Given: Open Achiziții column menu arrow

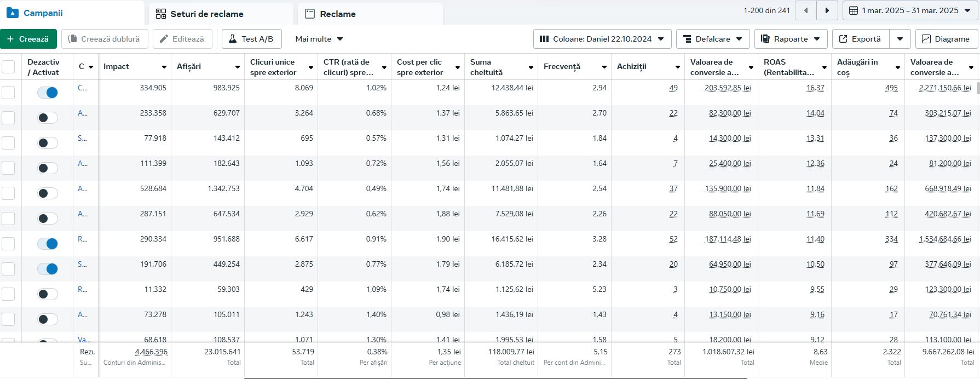Looking at the screenshot, I should coord(677,67).
